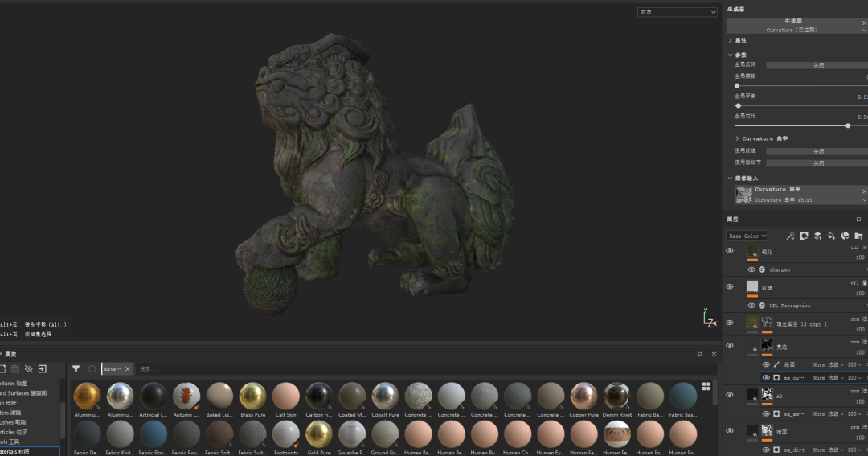This screenshot has width=868, height=456.
Task: Select the Materials 材质 shelf category
Action: pyautogui.click(x=30, y=451)
